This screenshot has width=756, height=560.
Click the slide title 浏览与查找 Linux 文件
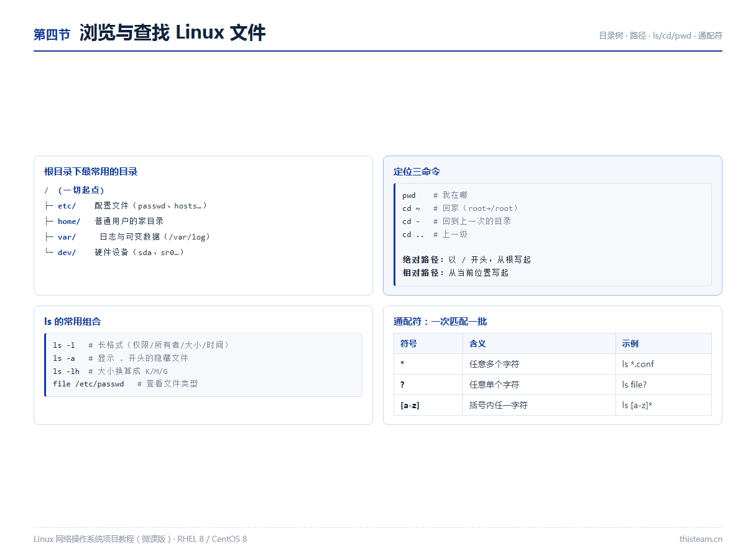pos(172,32)
